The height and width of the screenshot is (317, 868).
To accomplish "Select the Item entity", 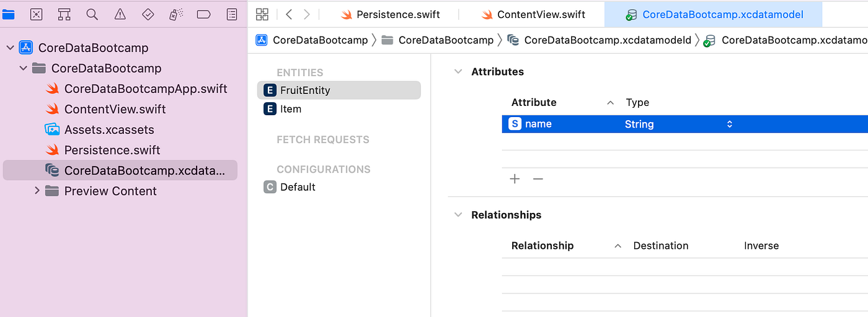I will click(290, 109).
